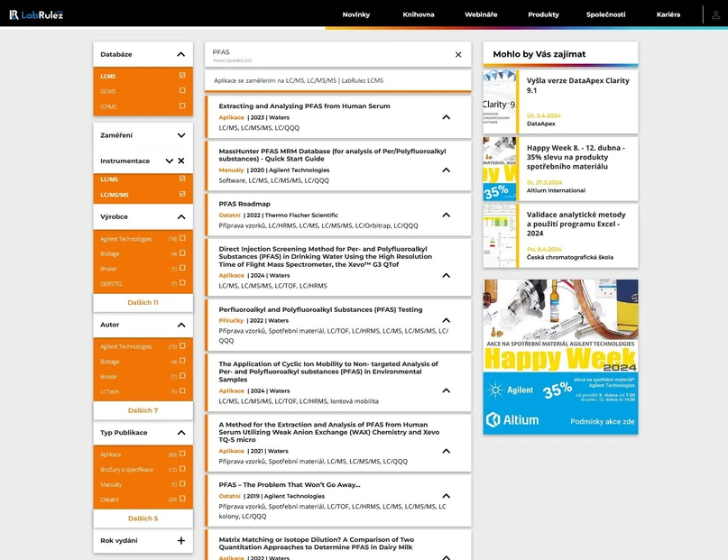Tick the Manuály publication type checkbox
The width and height of the screenshot is (728, 560).
click(x=182, y=484)
